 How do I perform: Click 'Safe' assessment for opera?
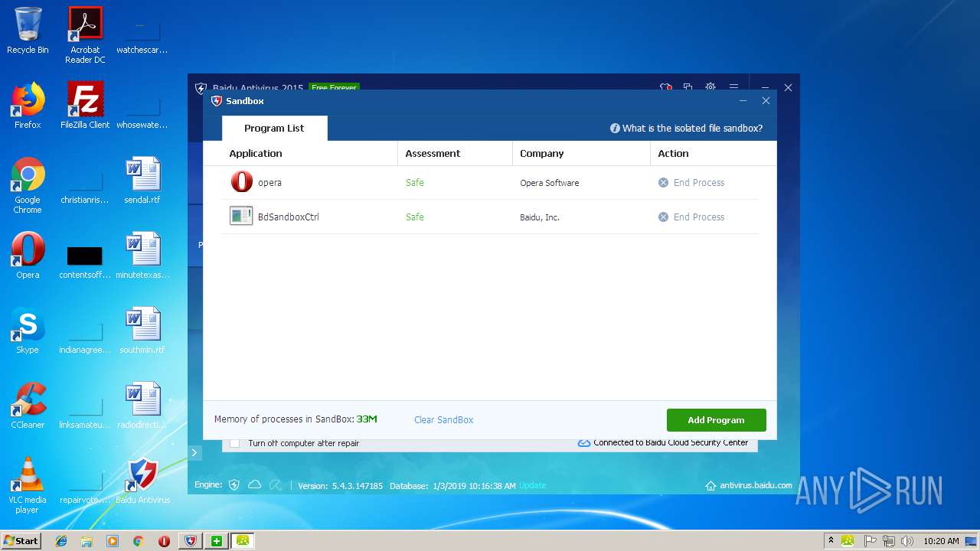click(414, 183)
